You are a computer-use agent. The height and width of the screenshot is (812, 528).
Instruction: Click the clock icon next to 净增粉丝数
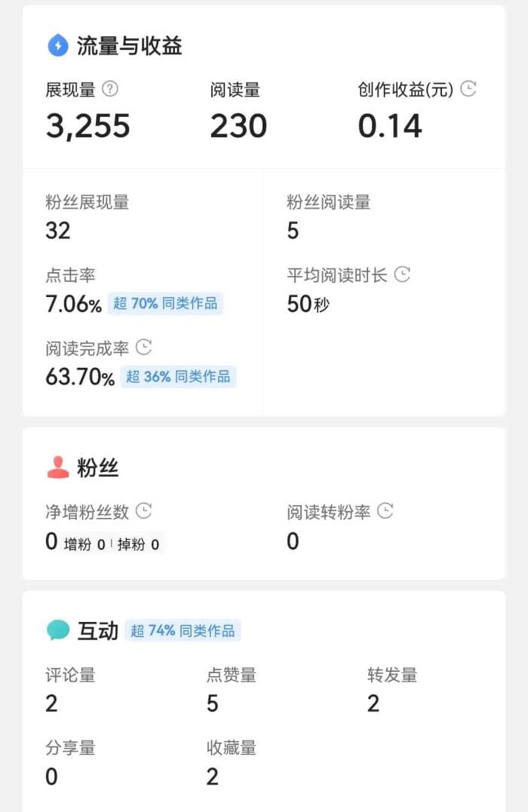click(x=143, y=511)
